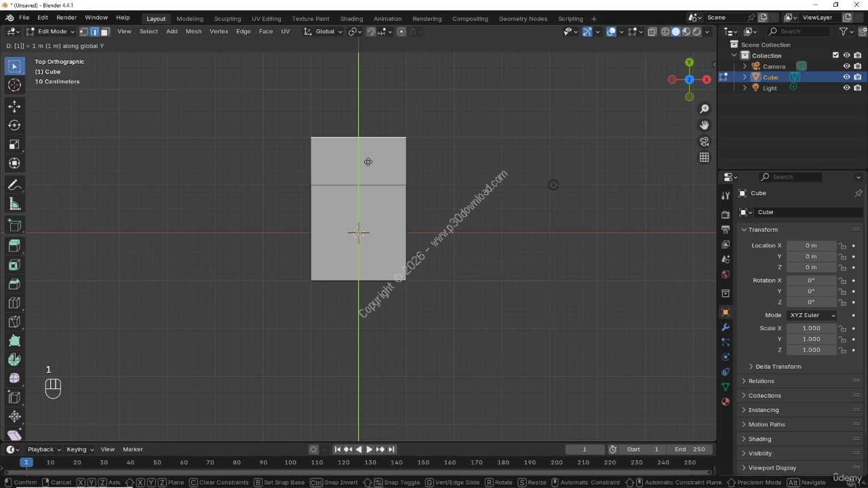Activate the Annotate pencil tool
Viewport: 868px width, 488px height.
tap(14, 185)
